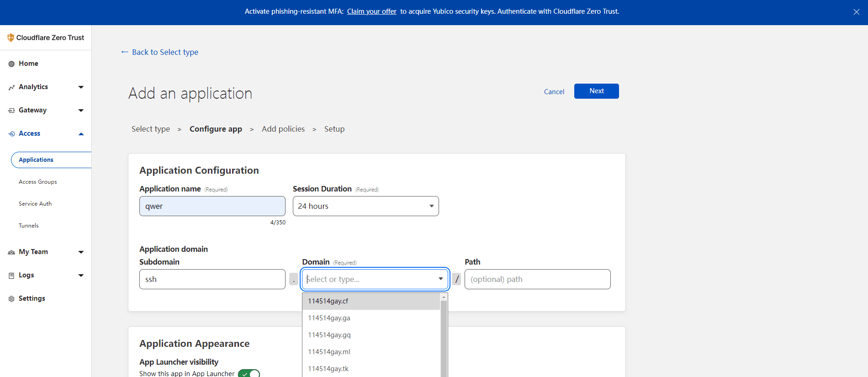The image size is (868, 377).
Task: Open Settings in the sidebar
Action: [x=32, y=298]
